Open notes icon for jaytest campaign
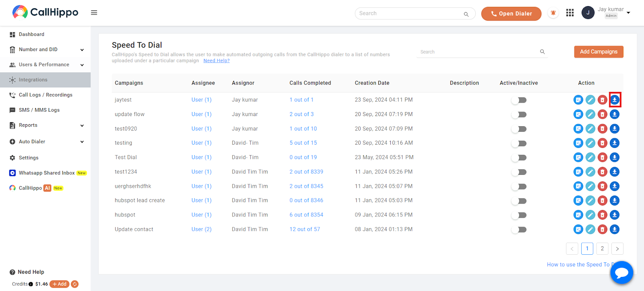This screenshot has width=644, height=291. pos(578,100)
